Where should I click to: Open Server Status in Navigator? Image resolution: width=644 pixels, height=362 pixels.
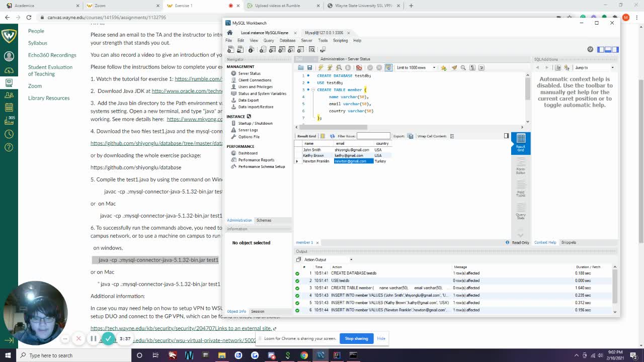pyautogui.click(x=249, y=73)
